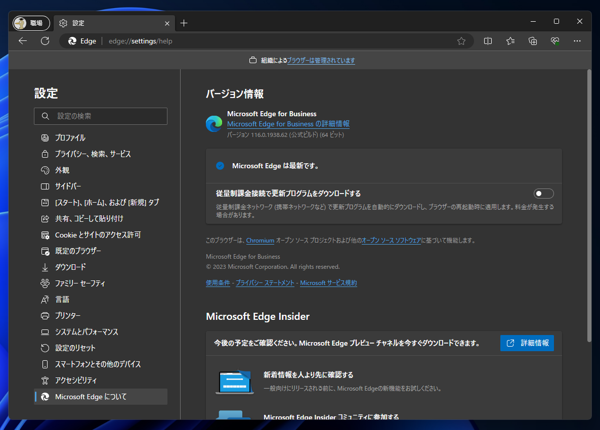Open Browser essentials heart icon
This screenshot has width=600, height=430.
pos(555,41)
